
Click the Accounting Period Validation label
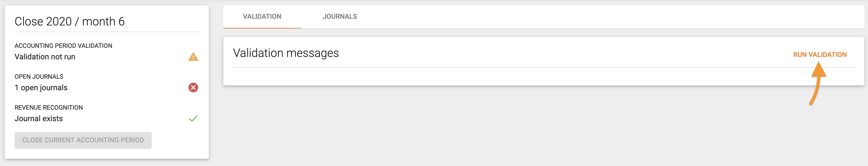[63, 46]
